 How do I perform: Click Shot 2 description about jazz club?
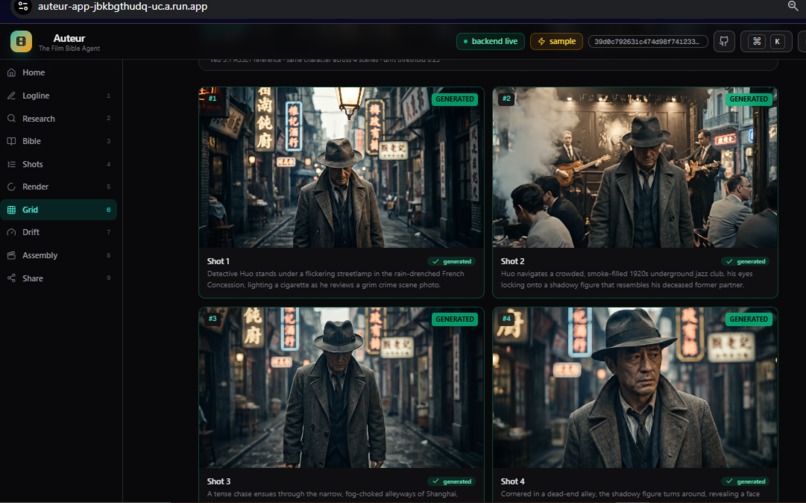coord(626,279)
